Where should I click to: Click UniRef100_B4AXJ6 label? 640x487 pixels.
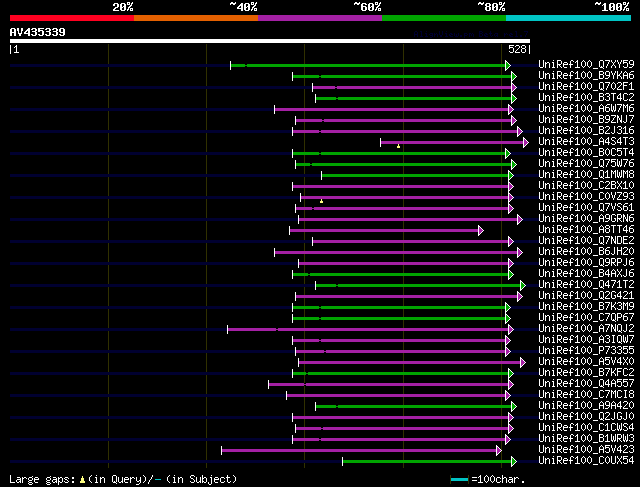coord(586,274)
